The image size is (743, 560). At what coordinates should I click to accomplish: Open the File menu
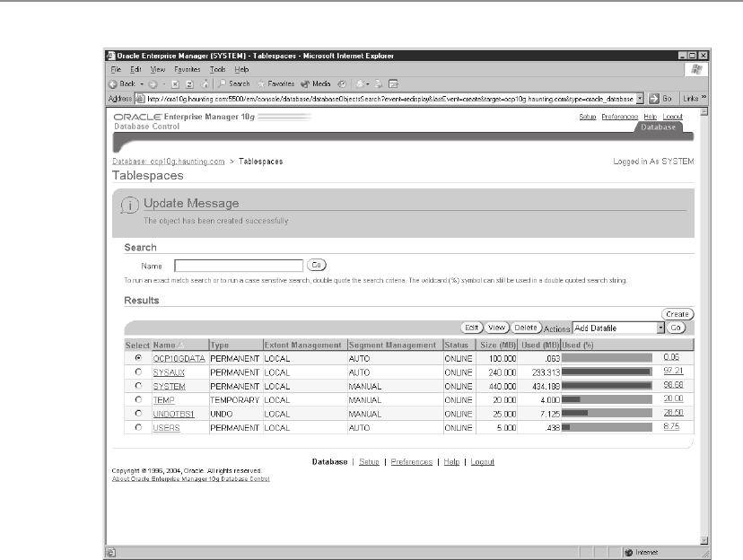coord(116,70)
